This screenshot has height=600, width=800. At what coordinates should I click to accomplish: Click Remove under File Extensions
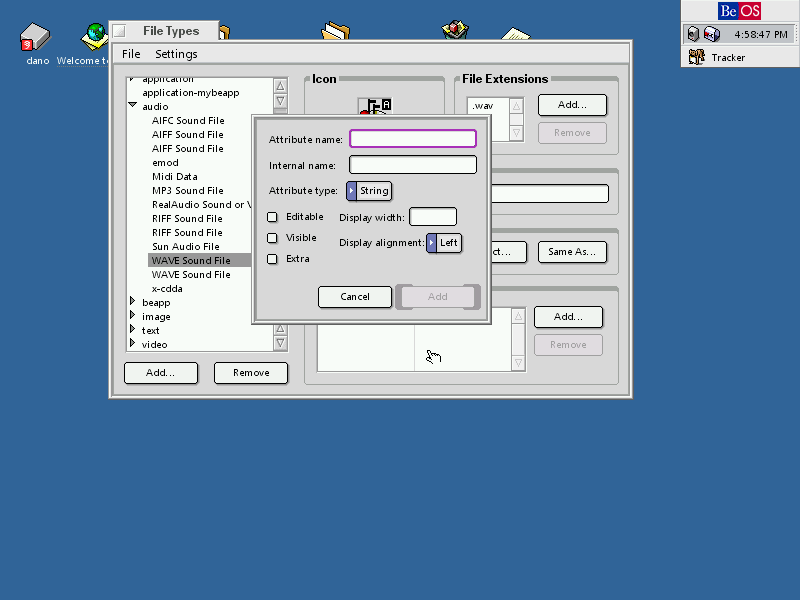coord(572,133)
